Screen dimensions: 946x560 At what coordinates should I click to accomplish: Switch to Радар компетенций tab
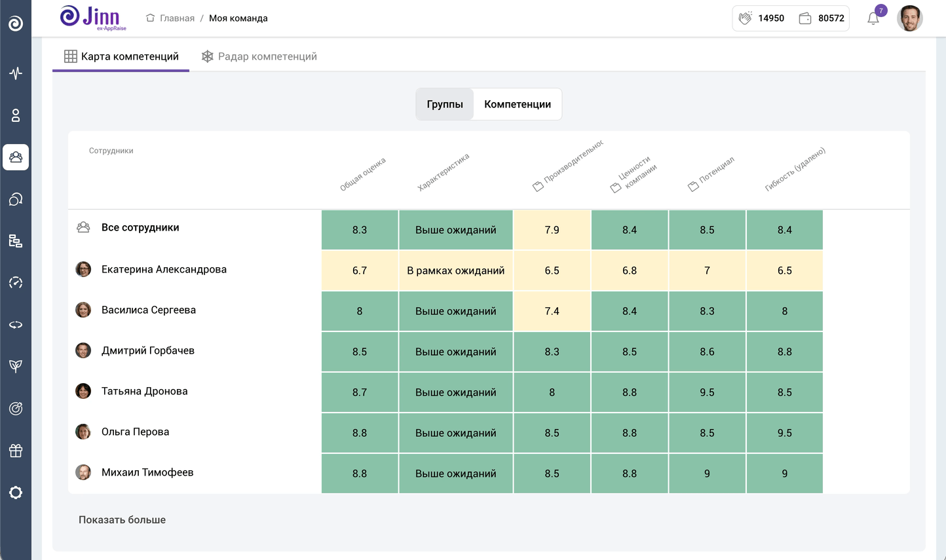point(259,56)
